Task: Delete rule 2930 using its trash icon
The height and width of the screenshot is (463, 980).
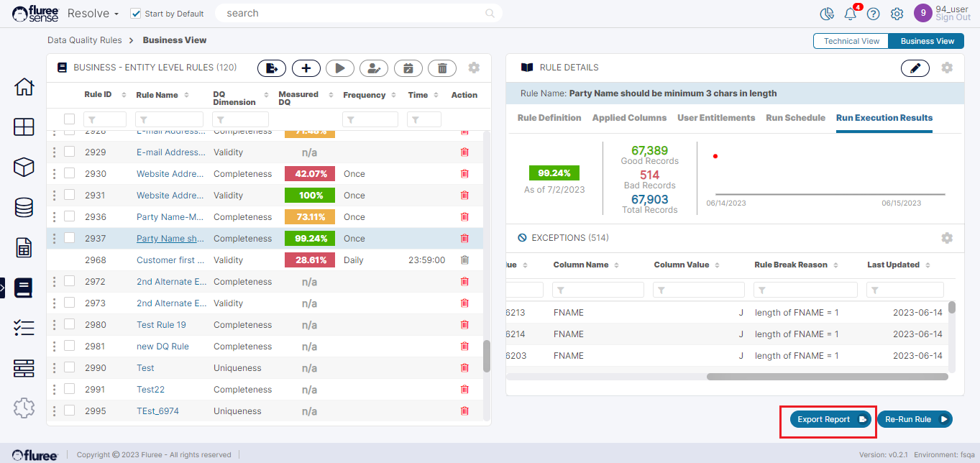Action: tap(464, 174)
